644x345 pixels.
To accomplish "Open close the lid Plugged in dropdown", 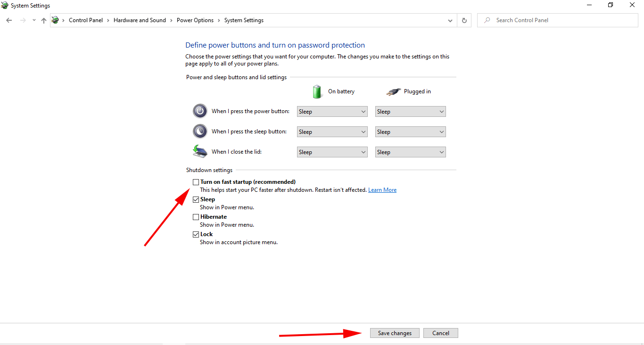I will pos(411,152).
